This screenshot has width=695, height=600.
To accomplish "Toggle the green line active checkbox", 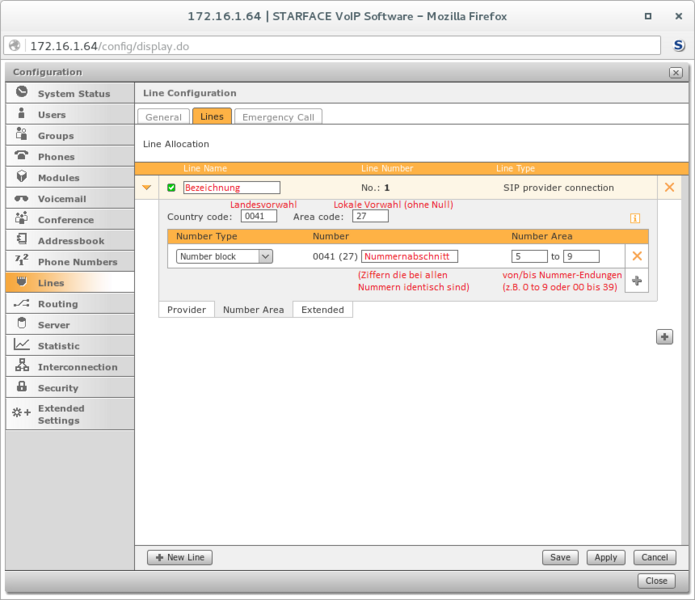I will [x=172, y=188].
